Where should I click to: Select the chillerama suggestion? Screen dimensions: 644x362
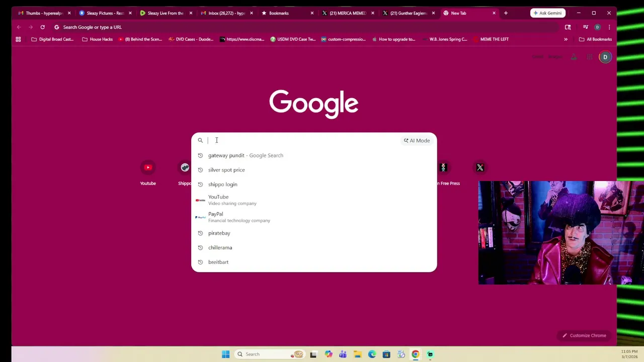(x=314, y=248)
